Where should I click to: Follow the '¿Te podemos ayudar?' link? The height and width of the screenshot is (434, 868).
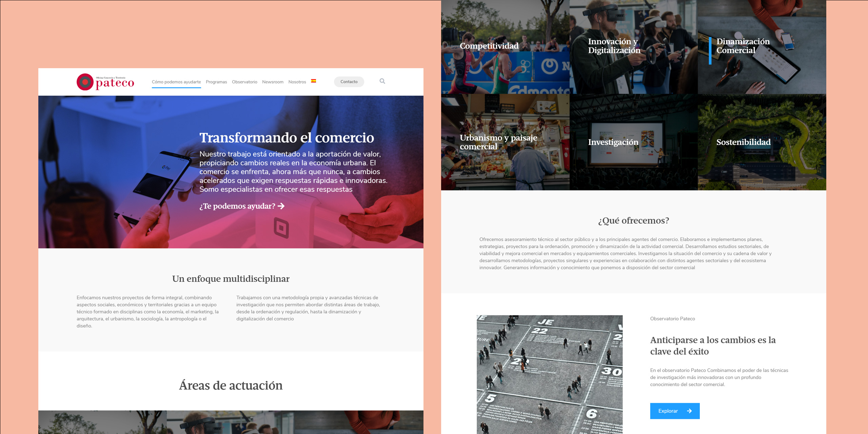(x=237, y=206)
